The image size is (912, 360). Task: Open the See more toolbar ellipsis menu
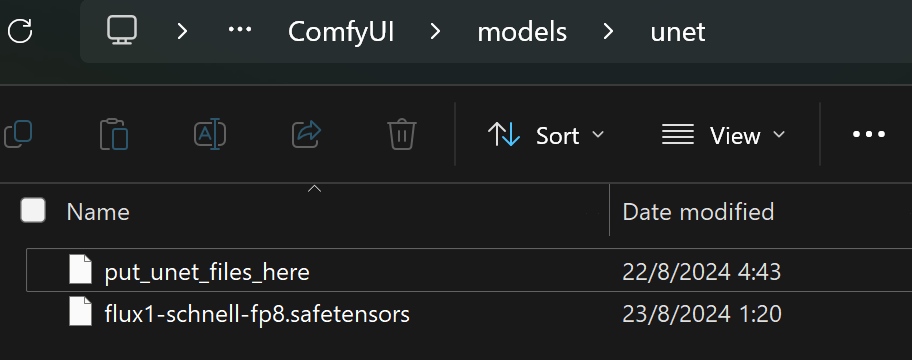869,134
